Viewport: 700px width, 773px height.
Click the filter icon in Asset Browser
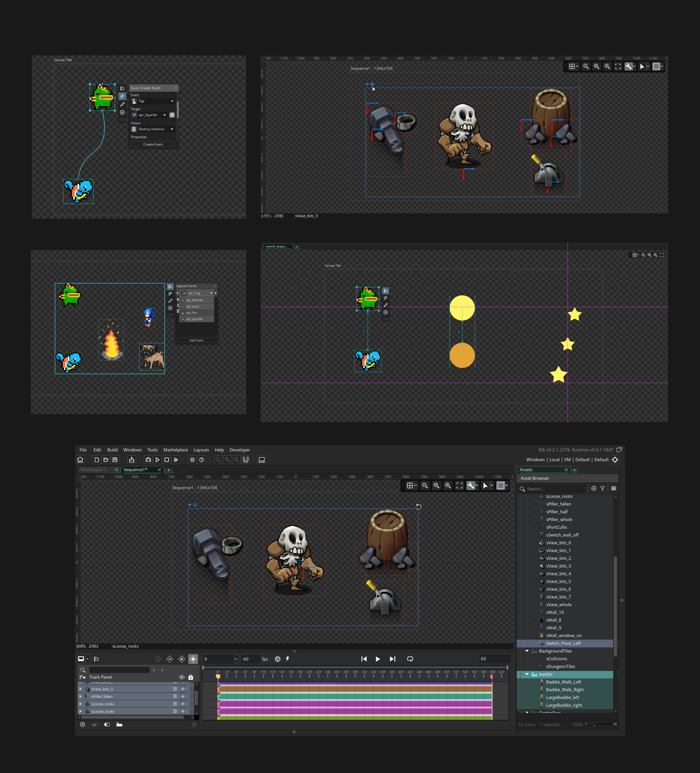pos(603,489)
